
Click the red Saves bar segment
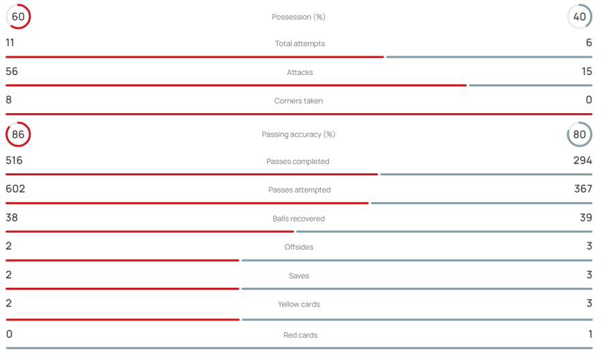123,289
